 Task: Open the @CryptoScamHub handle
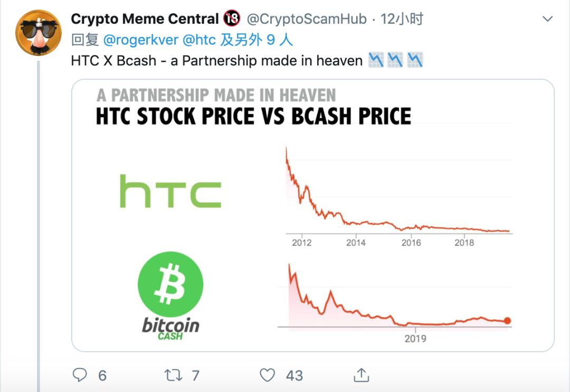[307, 19]
